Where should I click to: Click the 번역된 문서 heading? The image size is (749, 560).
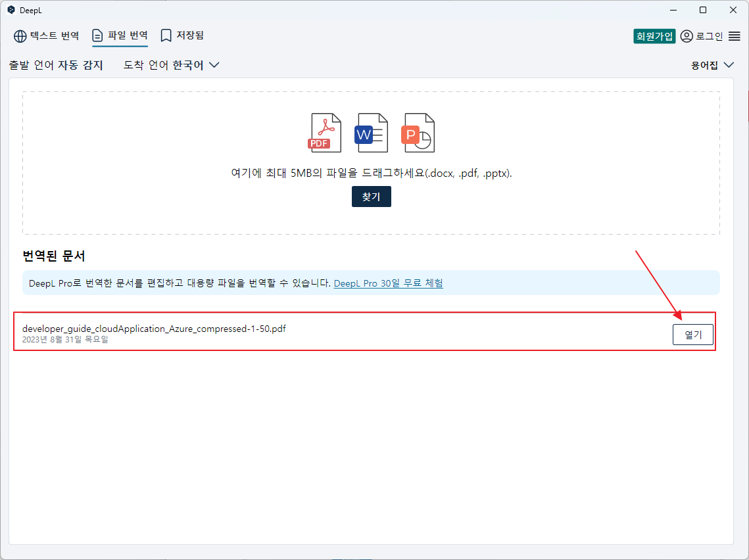click(53, 256)
